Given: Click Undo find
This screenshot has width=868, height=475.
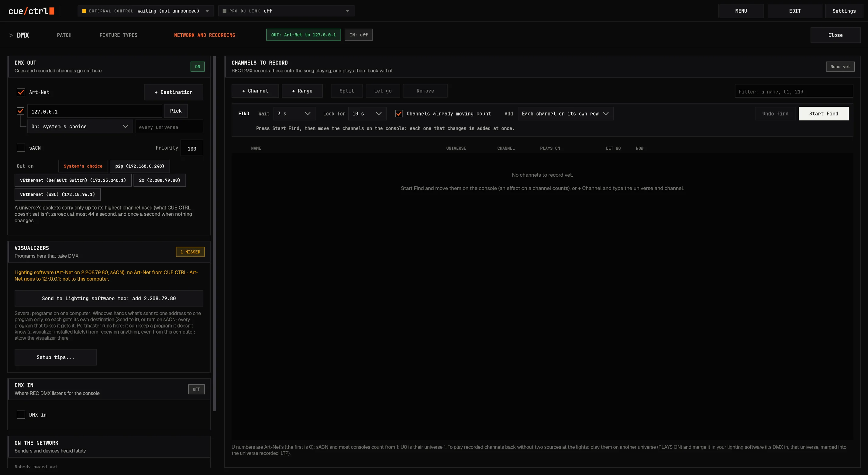Looking at the screenshot, I should (x=775, y=114).
